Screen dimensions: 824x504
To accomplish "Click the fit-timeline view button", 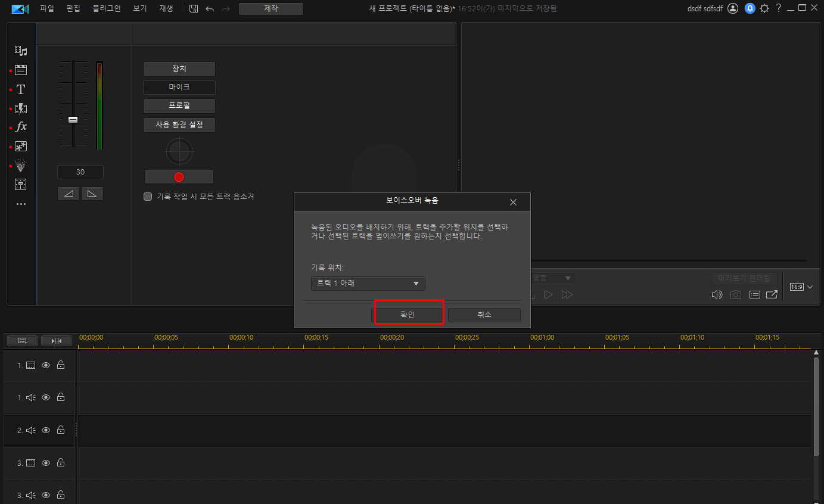I will [57, 341].
